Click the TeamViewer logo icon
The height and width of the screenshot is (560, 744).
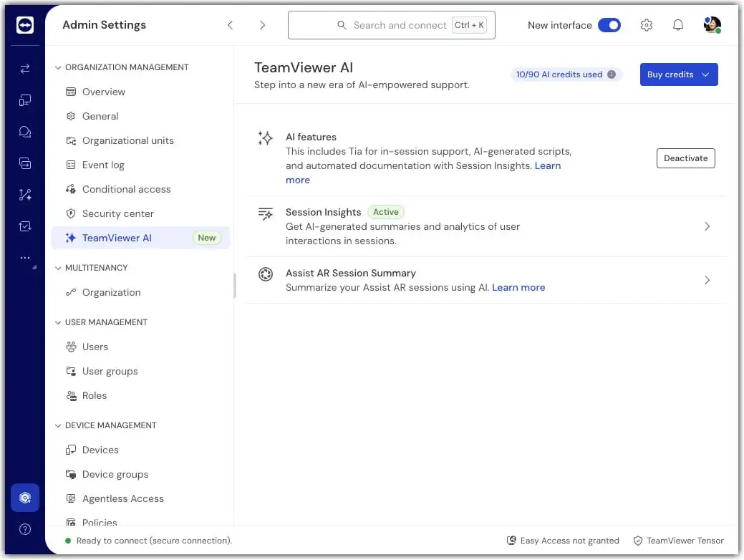pos(24,24)
